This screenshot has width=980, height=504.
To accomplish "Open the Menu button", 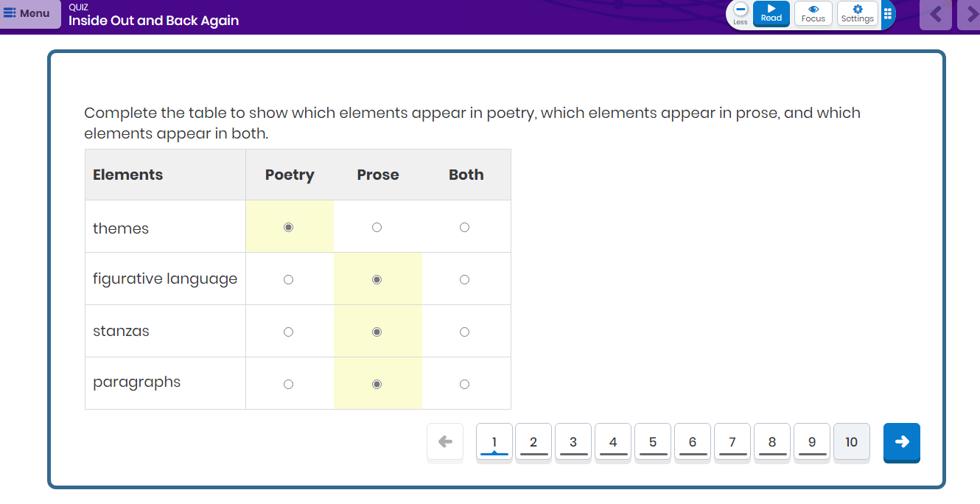I will point(30,14).
